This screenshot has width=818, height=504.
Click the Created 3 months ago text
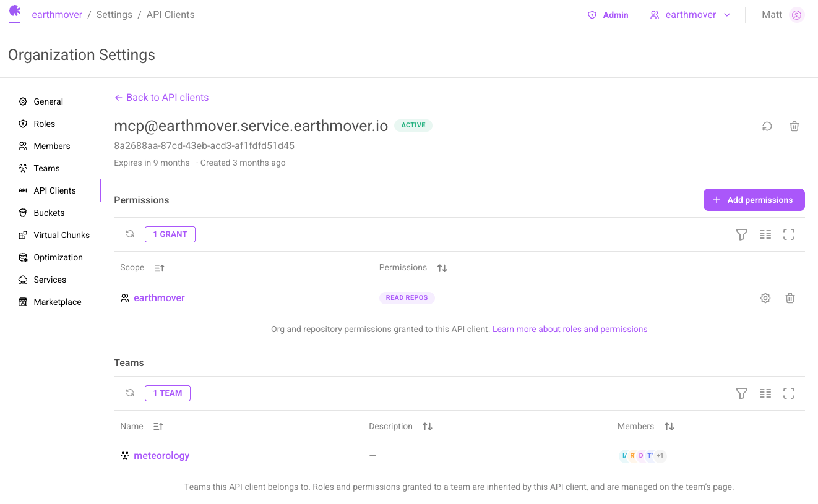point(243,163)
